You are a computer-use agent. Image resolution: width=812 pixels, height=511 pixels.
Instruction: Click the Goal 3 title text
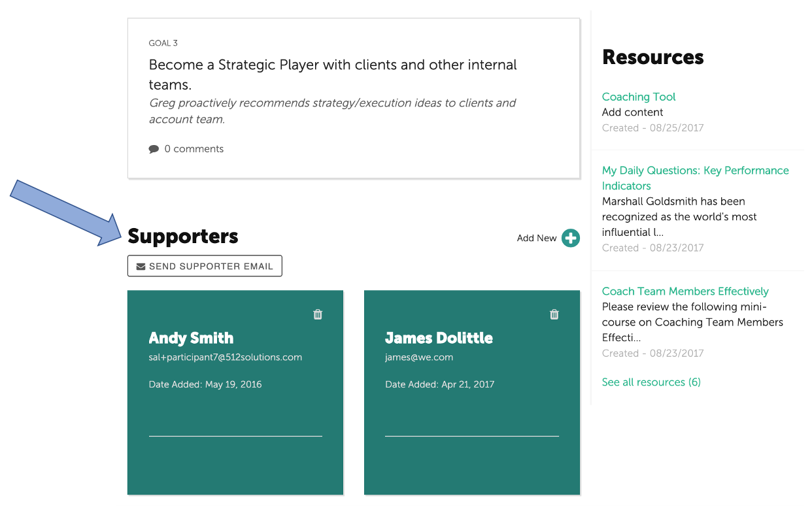point(332,74)
